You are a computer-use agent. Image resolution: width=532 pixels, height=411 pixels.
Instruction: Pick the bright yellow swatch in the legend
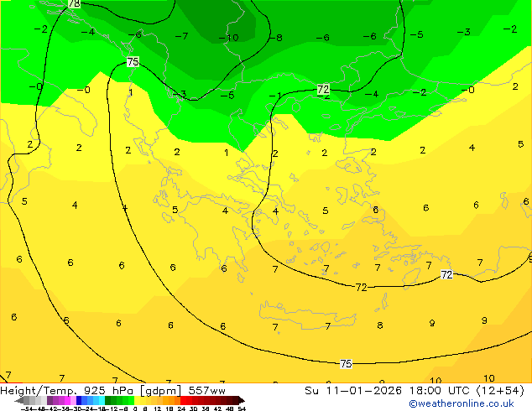click(137, 400)
